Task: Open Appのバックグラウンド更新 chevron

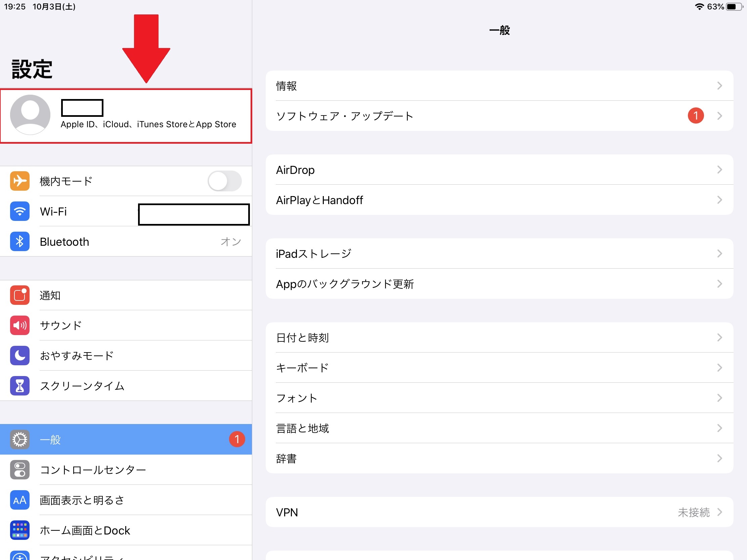Action: click(720, 284)
